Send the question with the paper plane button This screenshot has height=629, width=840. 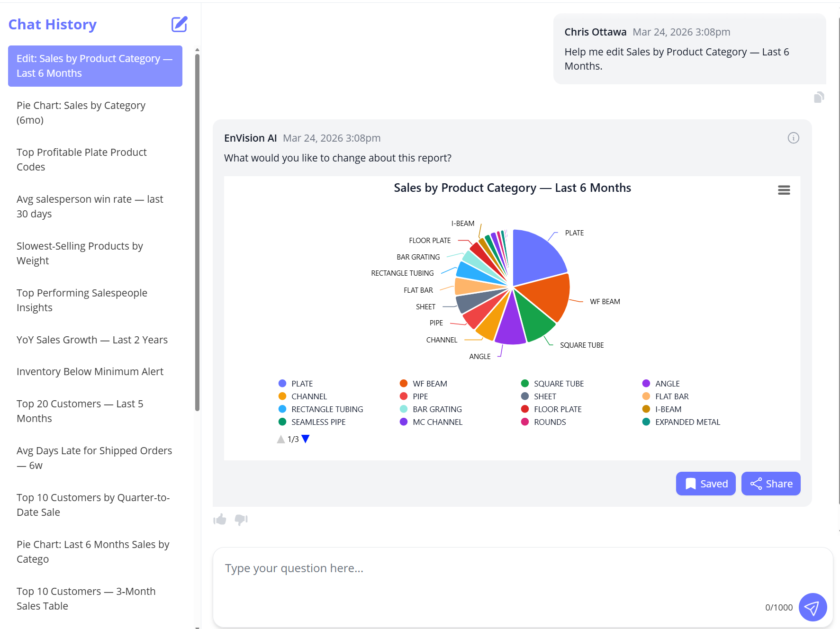[813, 607]
